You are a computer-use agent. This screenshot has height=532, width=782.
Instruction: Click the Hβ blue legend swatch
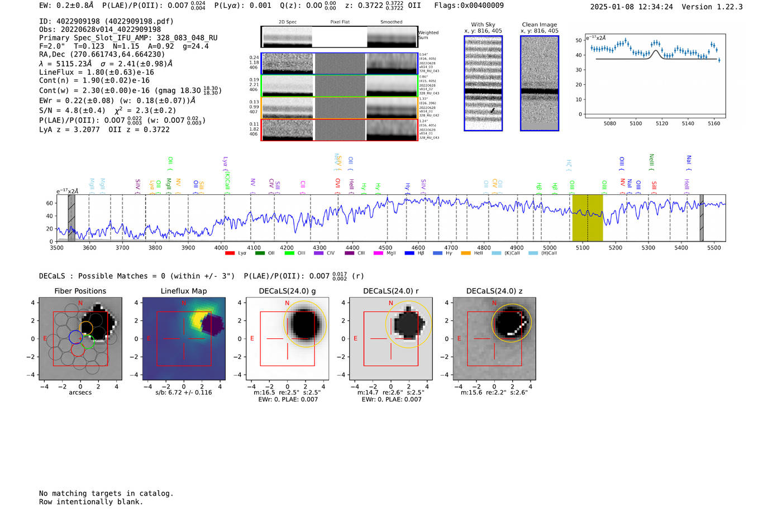(409, 253)
